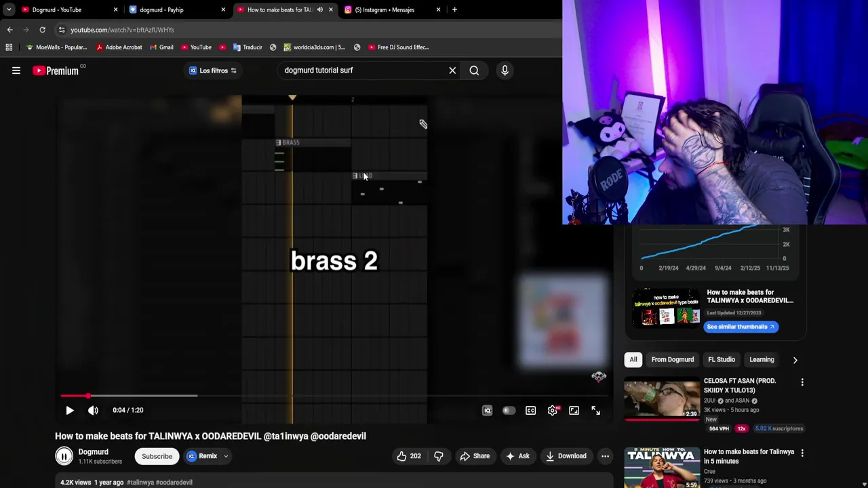The width and height of the screenshot is (868, 488).
Task: View site information icon in address bar
Action: 62,30
